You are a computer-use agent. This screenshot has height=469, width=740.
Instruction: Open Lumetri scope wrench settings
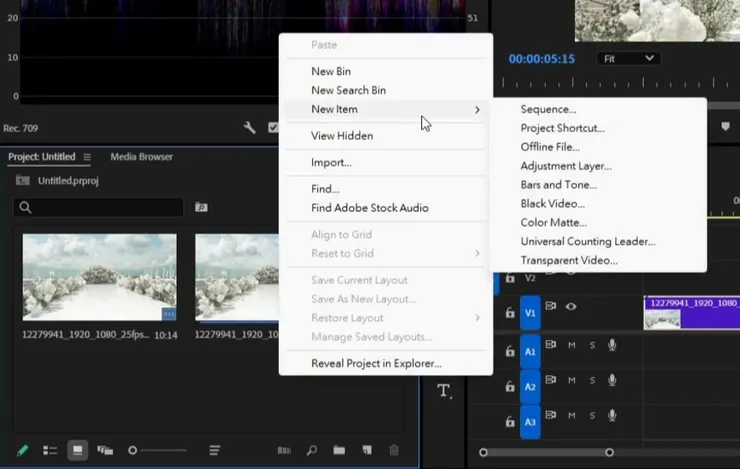(x=250, y=128)
